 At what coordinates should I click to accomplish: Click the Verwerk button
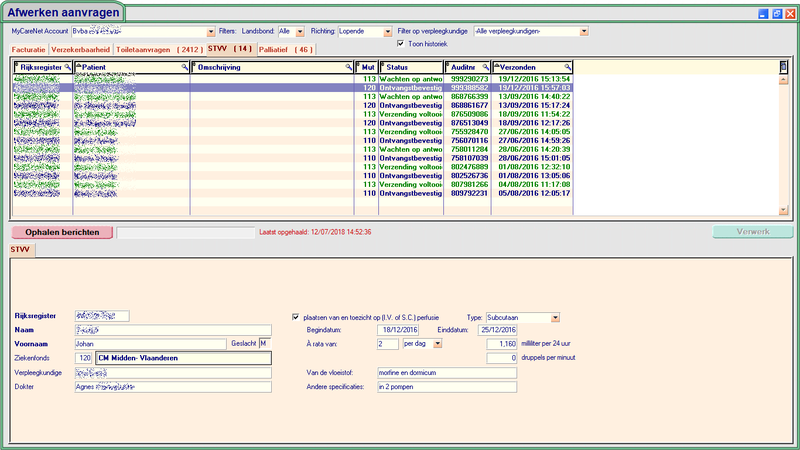753,232
